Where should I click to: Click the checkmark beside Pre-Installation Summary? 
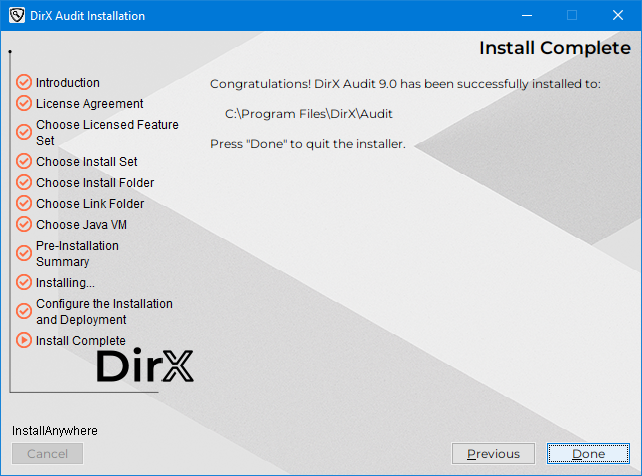pos(24,254)
